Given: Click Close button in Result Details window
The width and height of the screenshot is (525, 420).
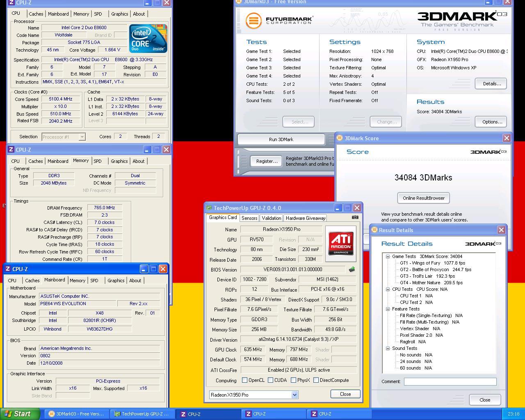Looking at the screenshot, I should point(484,400).
